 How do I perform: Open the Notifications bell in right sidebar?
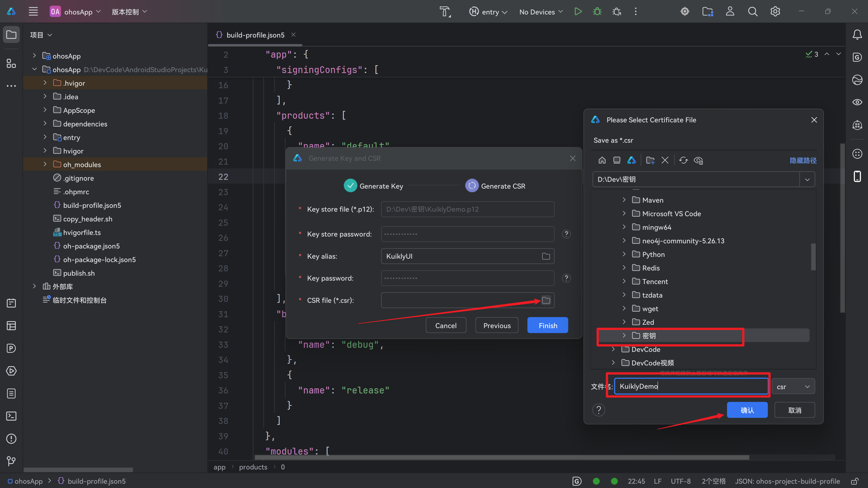857,34
